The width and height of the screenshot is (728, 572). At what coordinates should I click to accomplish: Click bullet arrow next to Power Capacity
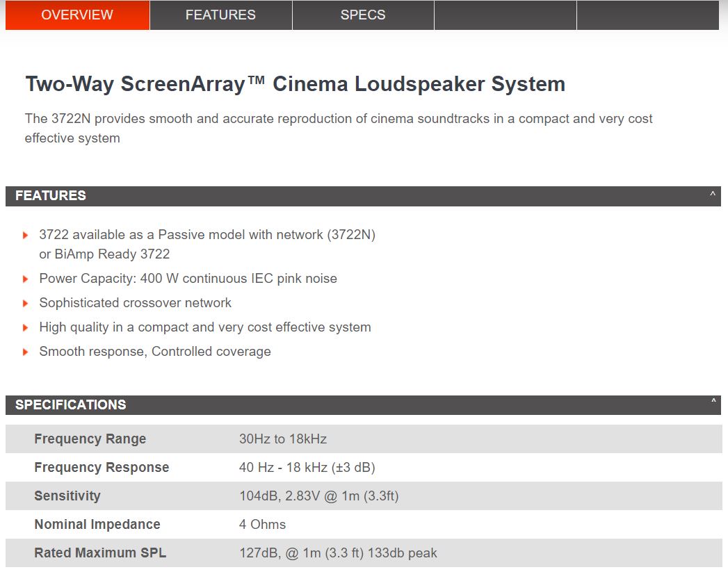[x=26, y=279]
